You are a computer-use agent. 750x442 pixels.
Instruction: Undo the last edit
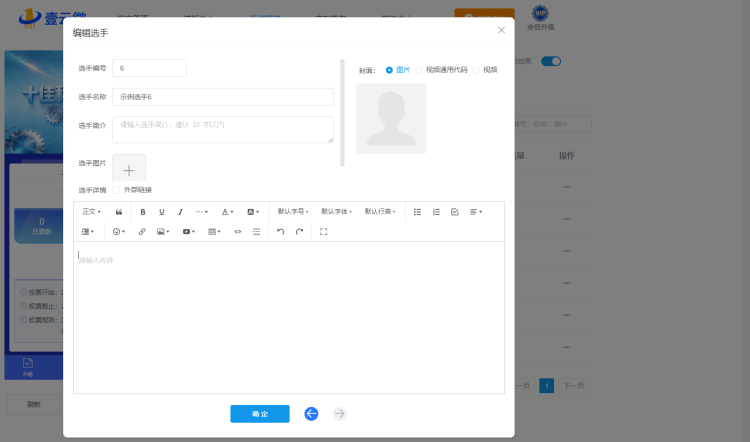coord(281,232)
